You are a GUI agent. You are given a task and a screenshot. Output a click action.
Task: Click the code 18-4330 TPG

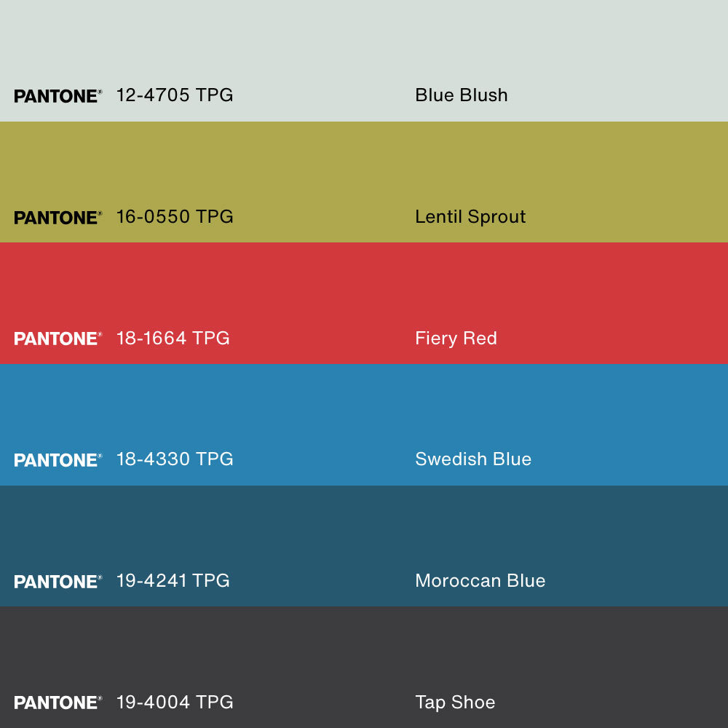[x=175, y=459]
